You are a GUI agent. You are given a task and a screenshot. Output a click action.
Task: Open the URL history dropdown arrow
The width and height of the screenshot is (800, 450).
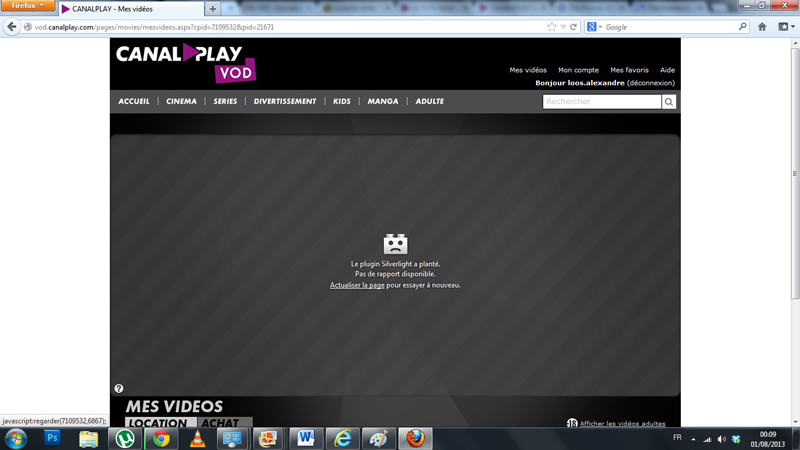coord(563,27)
